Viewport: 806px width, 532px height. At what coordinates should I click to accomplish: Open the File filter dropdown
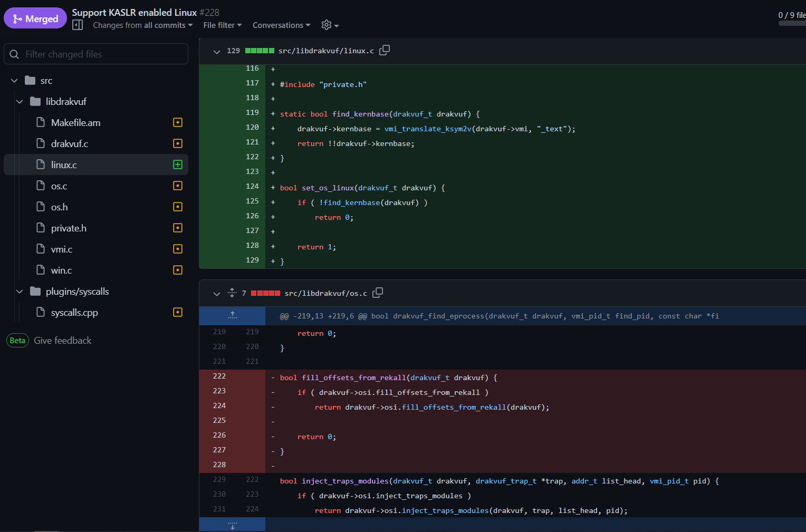pos(222,25)
